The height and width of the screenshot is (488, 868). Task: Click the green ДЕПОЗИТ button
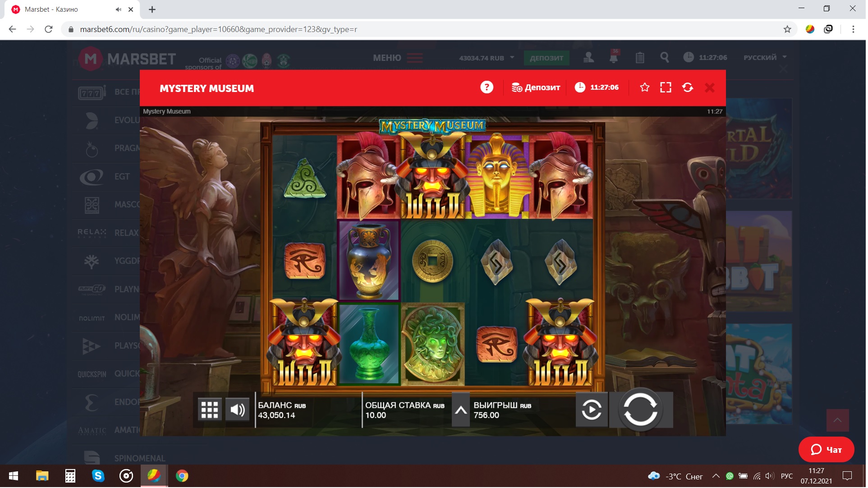click(x=547, y=58)
